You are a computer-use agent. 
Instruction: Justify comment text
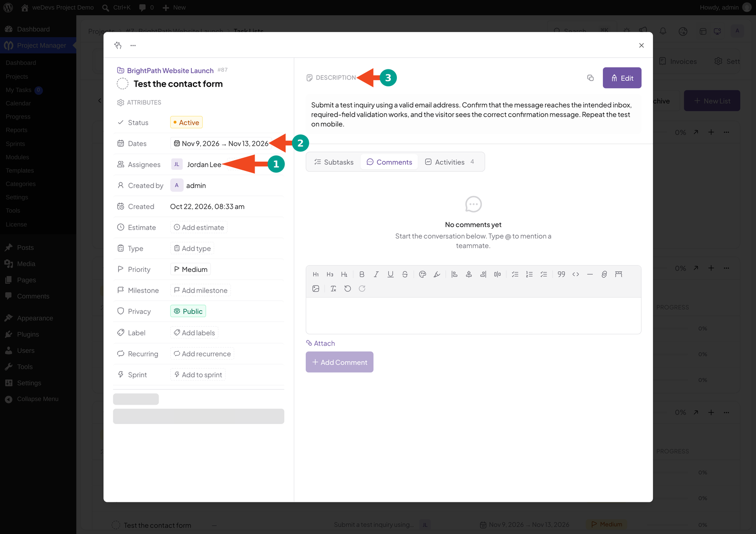tap(498, 274)
